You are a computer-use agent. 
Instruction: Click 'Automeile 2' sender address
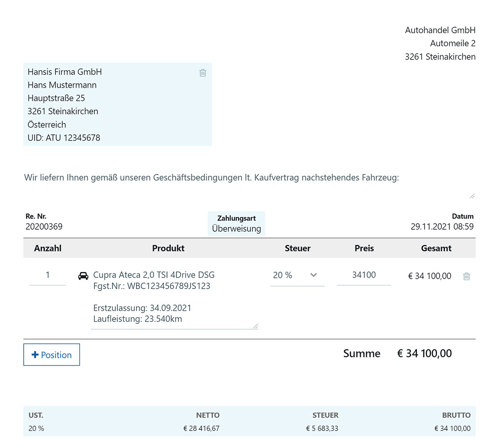[x=453, y=43]
